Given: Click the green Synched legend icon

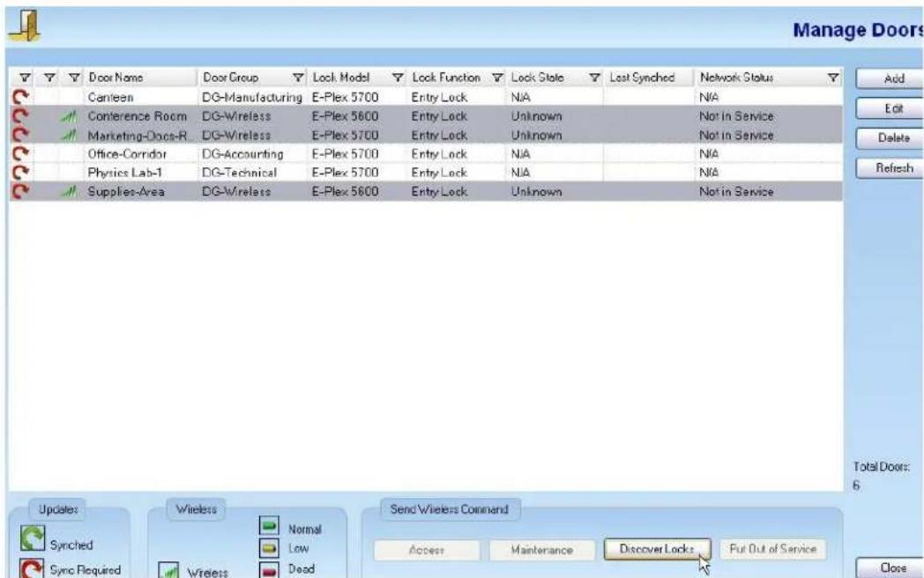Looking at the screenshot, I should click(33, 538).
